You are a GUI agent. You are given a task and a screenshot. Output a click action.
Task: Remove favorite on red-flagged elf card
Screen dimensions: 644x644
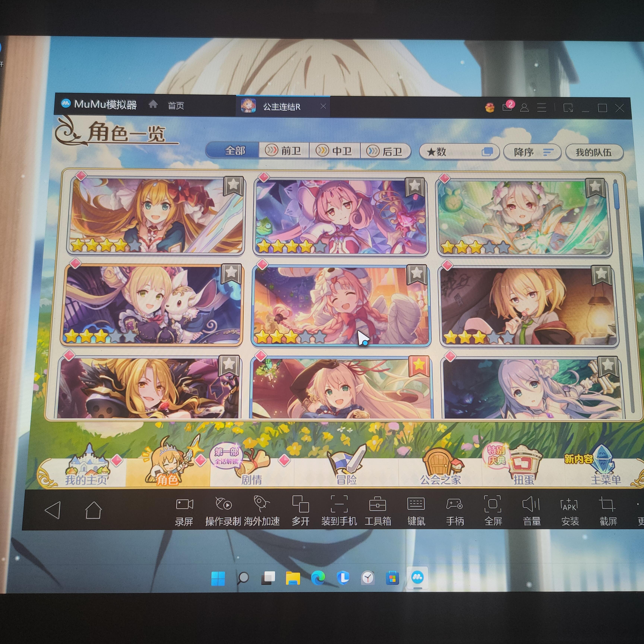419,366
